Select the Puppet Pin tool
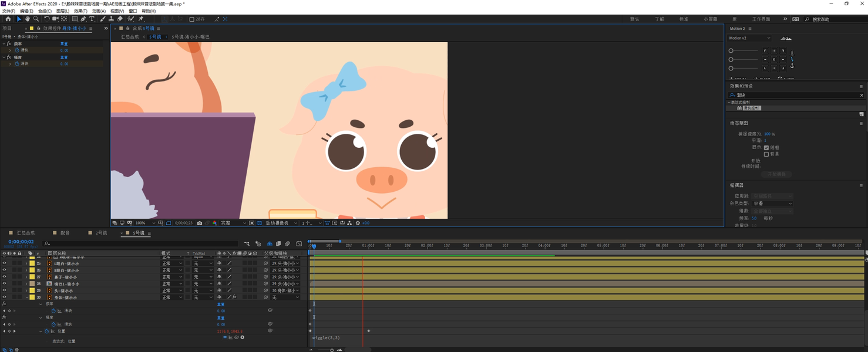This screenshot has width=868, height=352. (141, 19)
